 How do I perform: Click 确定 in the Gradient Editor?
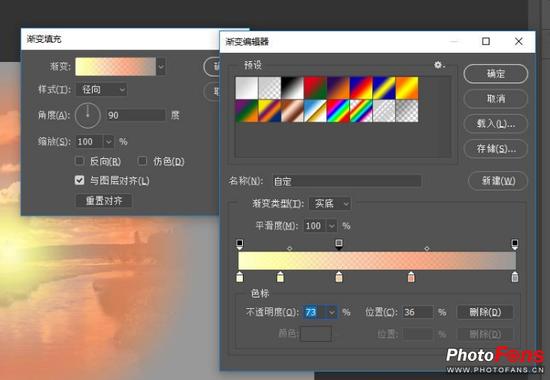point(496,74)
